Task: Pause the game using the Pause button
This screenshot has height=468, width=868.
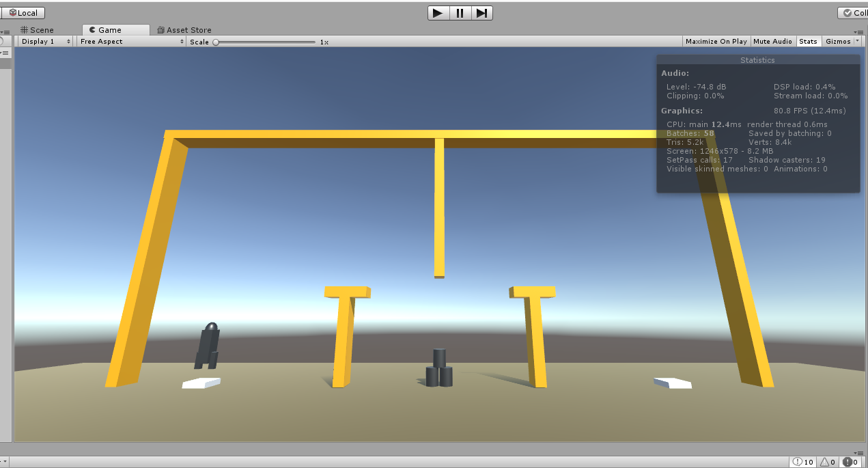Action: point(460,13)
